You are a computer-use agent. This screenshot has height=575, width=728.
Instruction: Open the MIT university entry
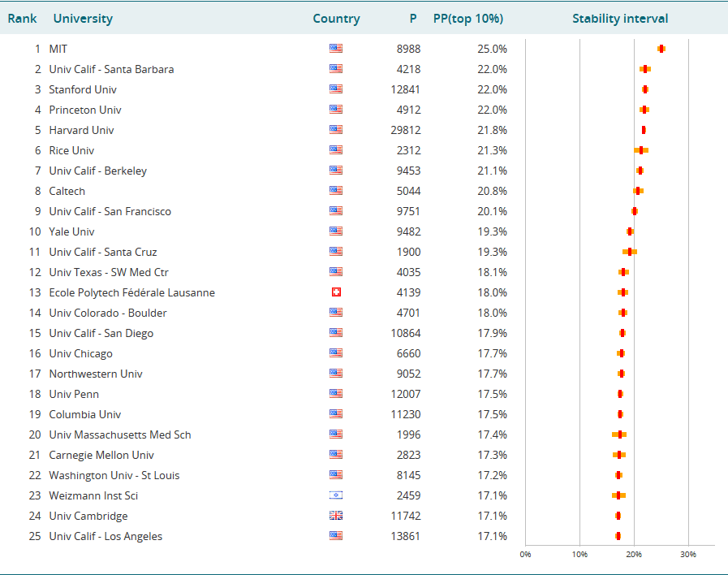pos(58,49)
